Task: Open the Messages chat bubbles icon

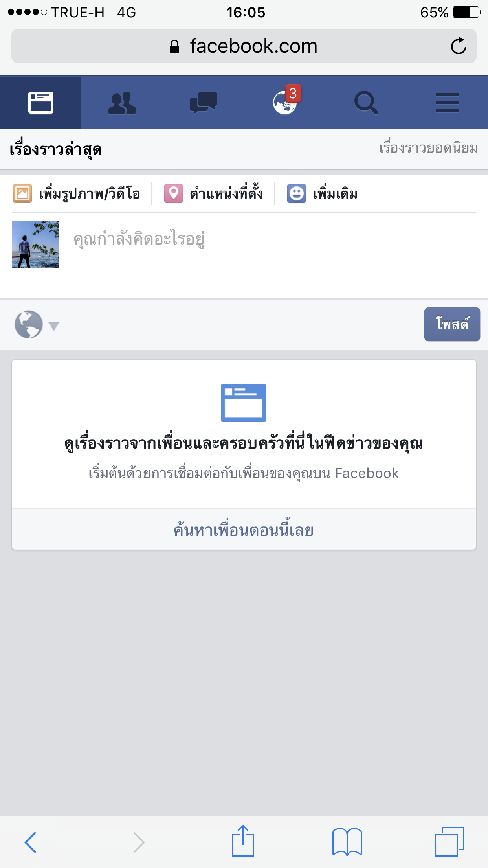Action: point(203,103)
